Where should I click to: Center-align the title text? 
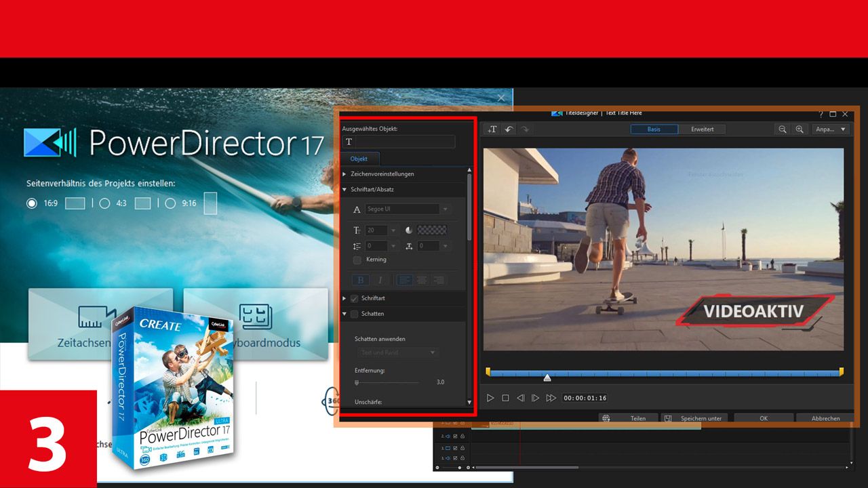[421, 280]
